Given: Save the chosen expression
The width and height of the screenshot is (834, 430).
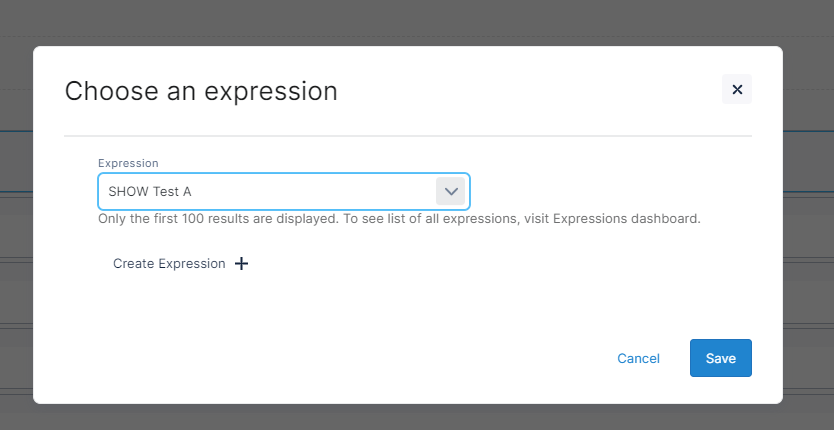Looking at the screenshot, I should (720, 358).
